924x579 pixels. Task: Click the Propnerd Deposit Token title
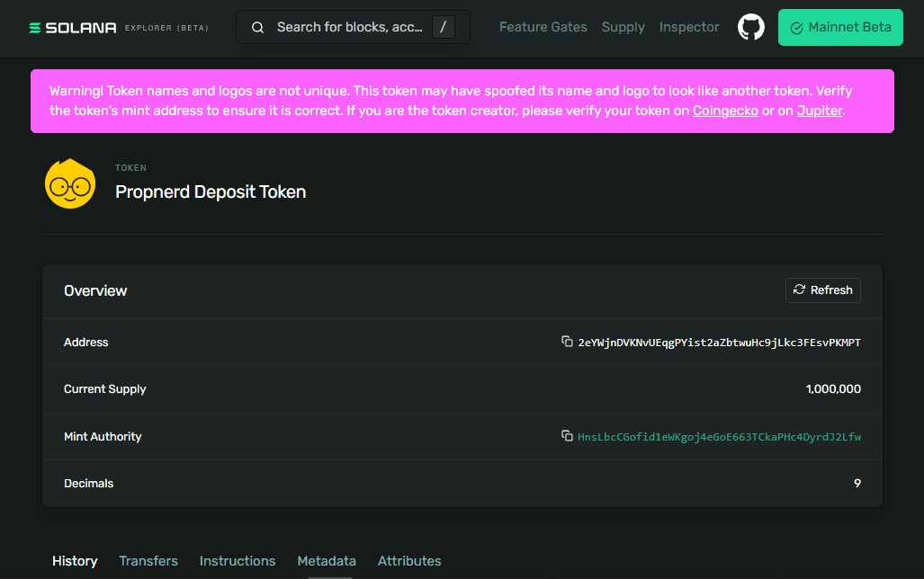[211, 192]
